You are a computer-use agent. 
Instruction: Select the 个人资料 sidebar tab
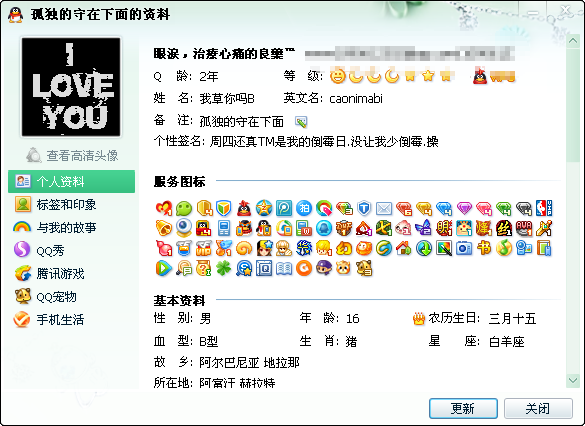tap(71, 182)
